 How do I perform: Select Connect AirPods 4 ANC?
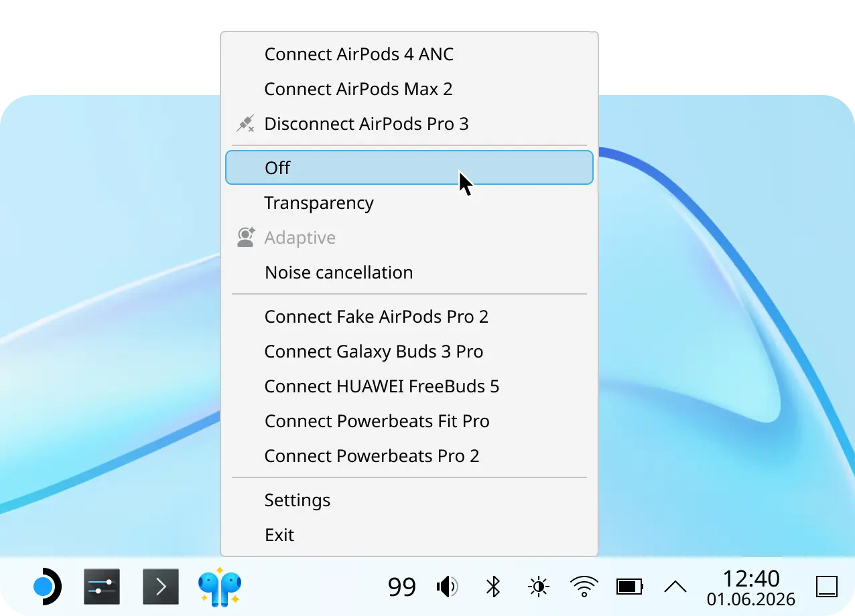point(409,54)
